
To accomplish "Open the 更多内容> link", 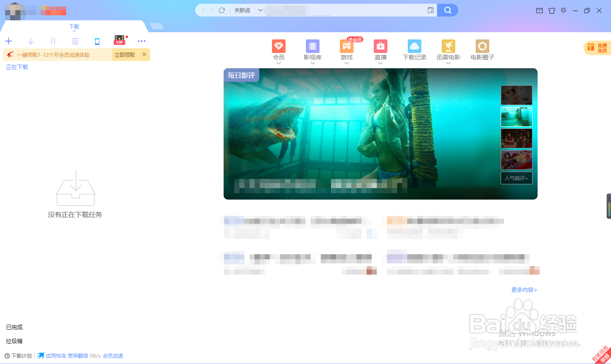I will [x=524, y=290].
